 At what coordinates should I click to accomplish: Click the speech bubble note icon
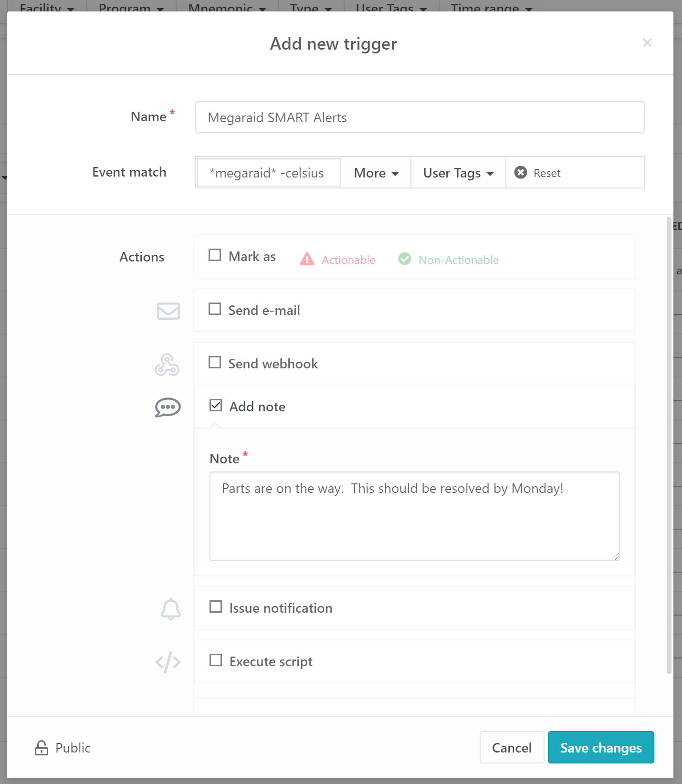coord(168,408)
